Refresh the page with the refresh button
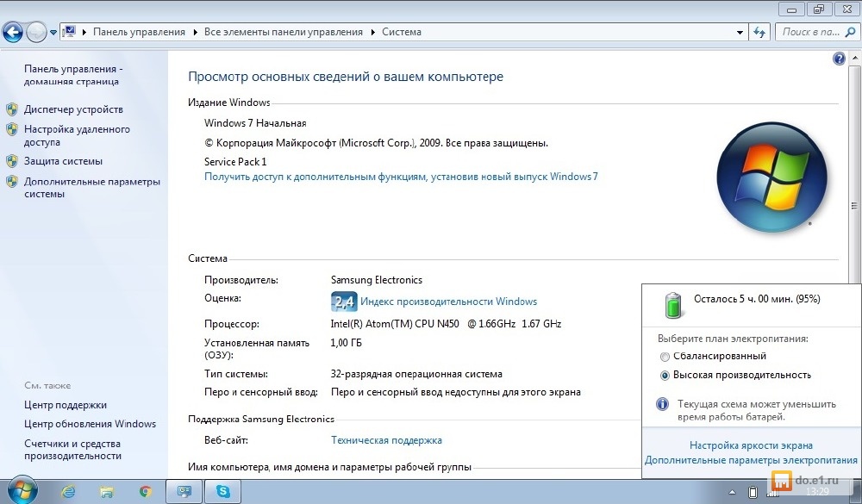 [x=759, y=33]
